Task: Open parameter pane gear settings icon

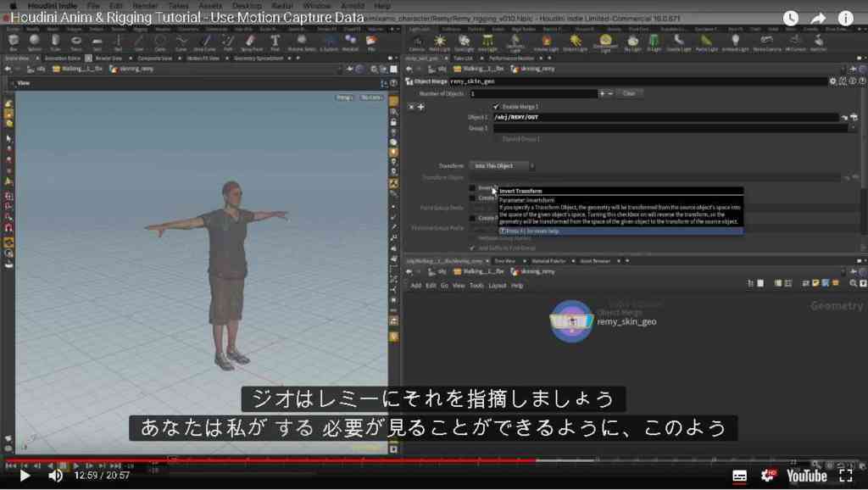Action: [832, 81]
